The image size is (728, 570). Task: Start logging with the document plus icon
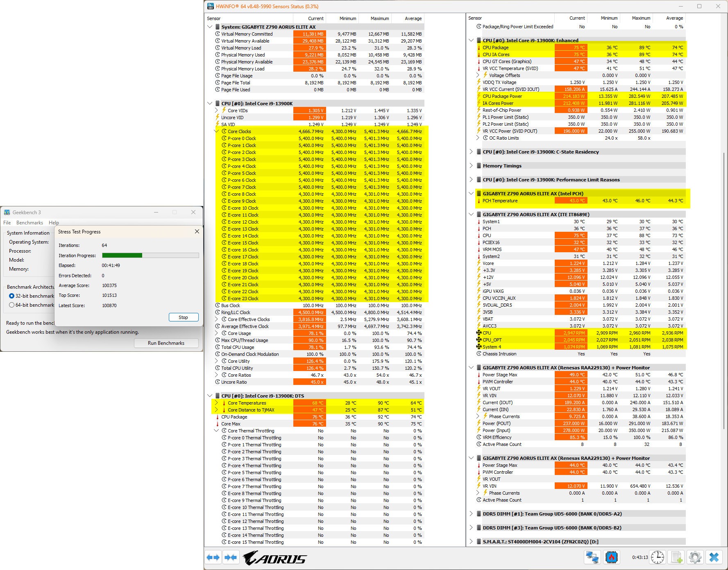pos(677,557)
